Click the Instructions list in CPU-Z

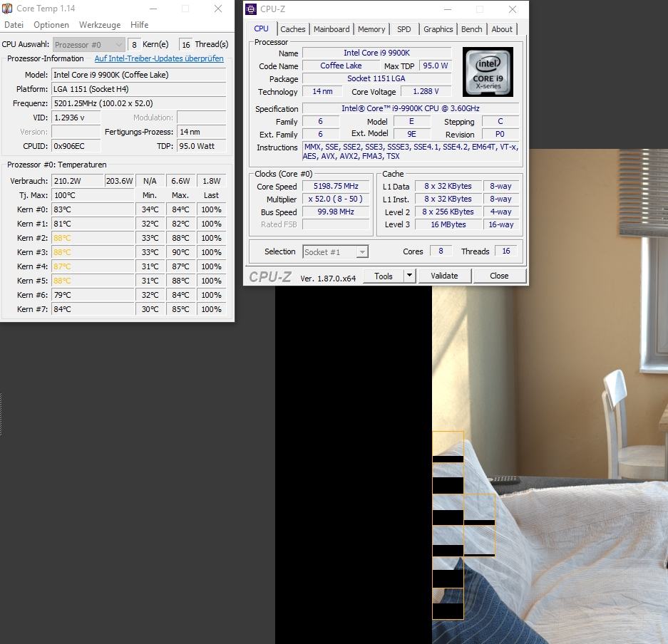[x=411, y=152]
